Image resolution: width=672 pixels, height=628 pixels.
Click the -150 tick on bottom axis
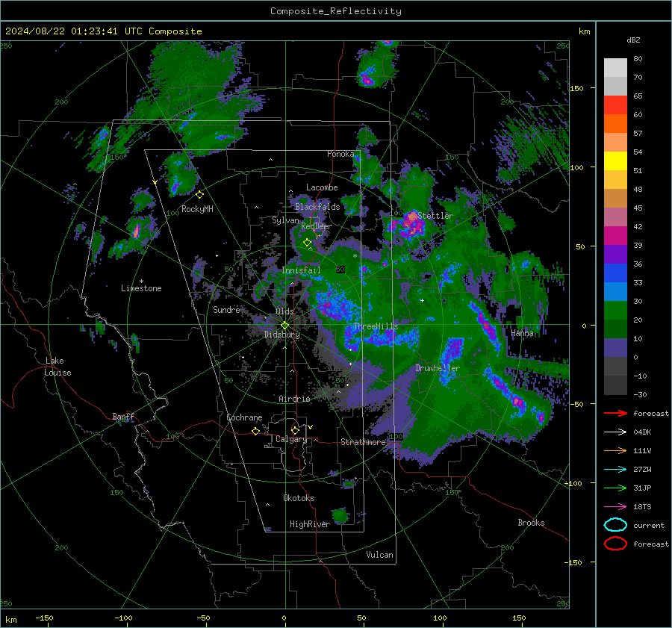(44, 618)
